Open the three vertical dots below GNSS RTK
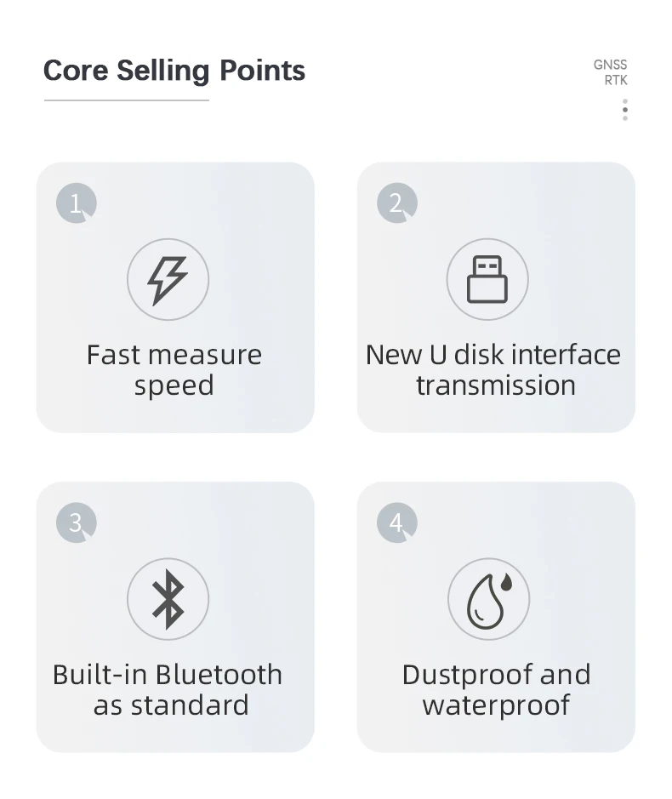Viewport: 672px width, 799px height. pos(624,110)
